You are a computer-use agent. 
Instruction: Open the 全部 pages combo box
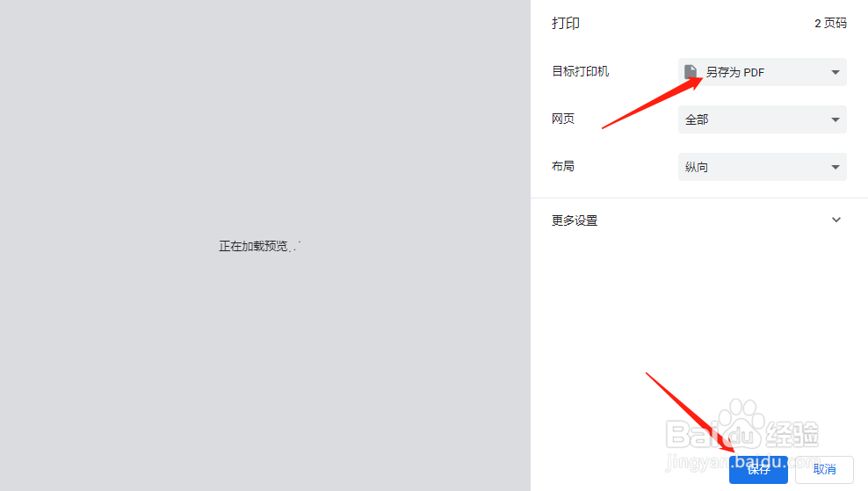tap(763, 119)
